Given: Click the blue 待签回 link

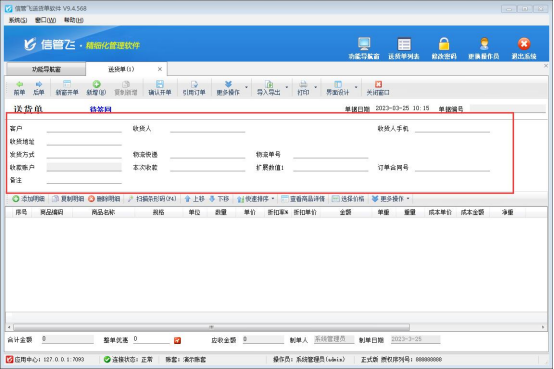Looking at the screenshot, I should pyautogui.click(x=101, y=109).
